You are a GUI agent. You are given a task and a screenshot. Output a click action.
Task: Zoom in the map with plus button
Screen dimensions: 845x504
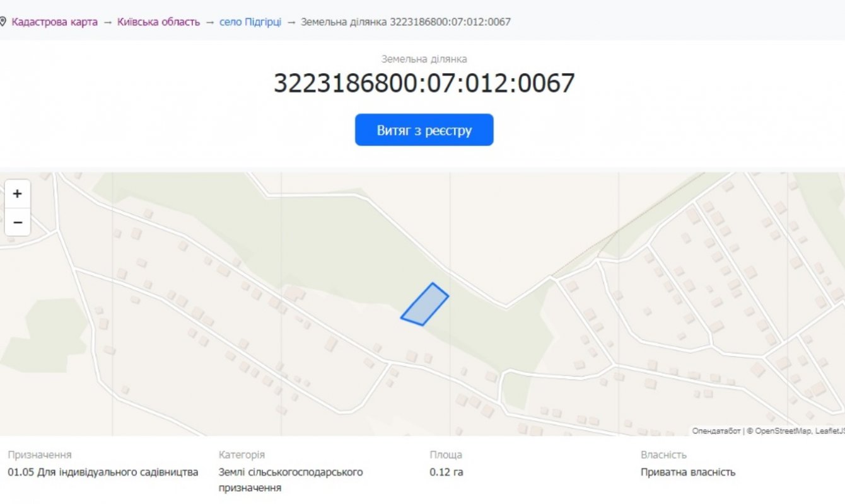18,194
